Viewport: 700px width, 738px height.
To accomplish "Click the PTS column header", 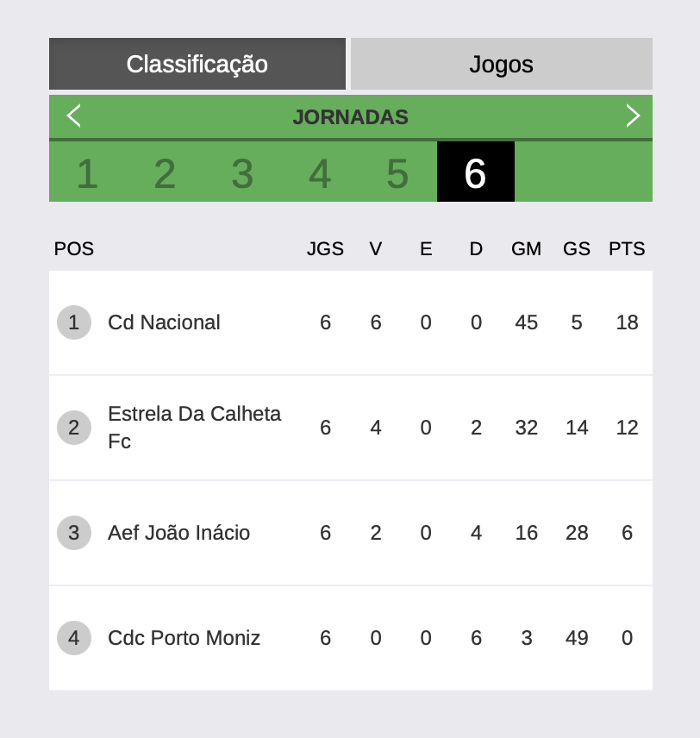I will (x=627, y=249).
